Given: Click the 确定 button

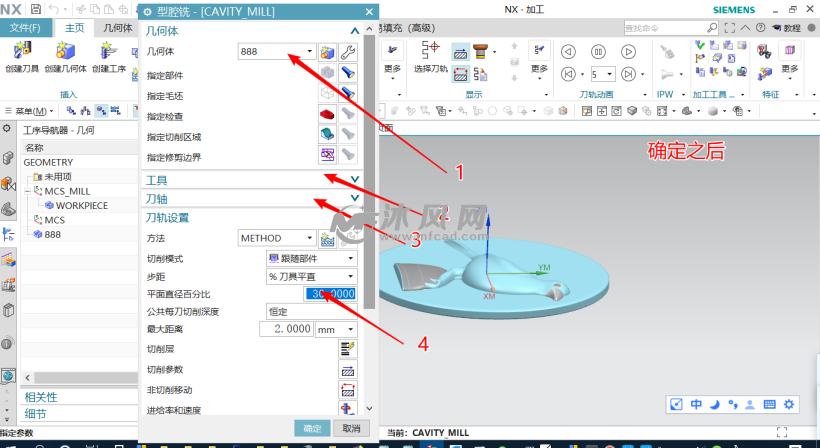Looking at the screenshot, I should [x=312, y=428].
